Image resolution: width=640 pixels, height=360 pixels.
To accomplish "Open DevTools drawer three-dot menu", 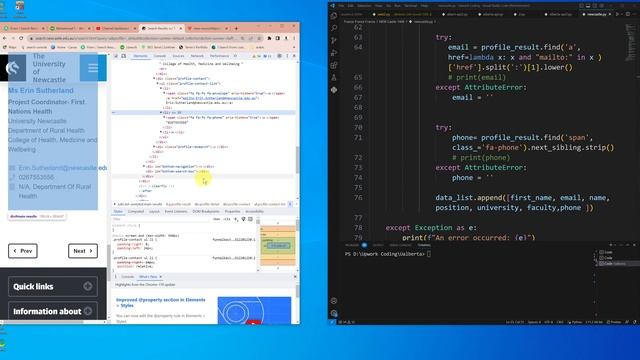I will pyautogui.click(x=116, y=277).
